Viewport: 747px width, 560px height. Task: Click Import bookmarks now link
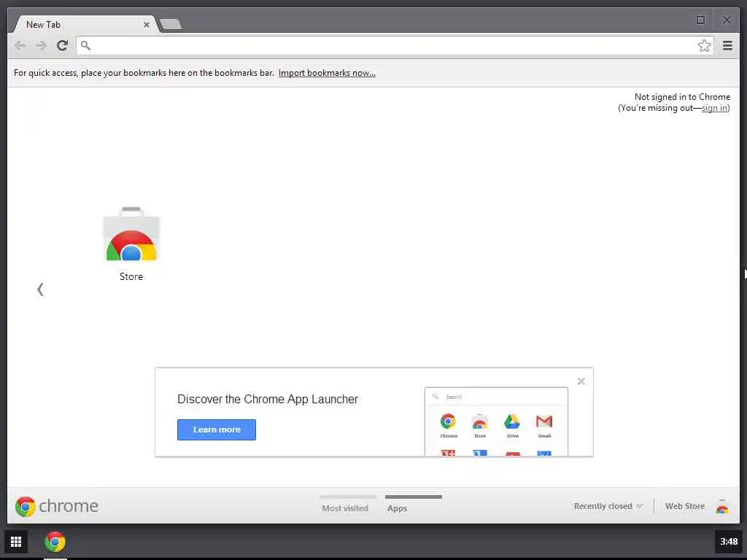tap(327, 73)
